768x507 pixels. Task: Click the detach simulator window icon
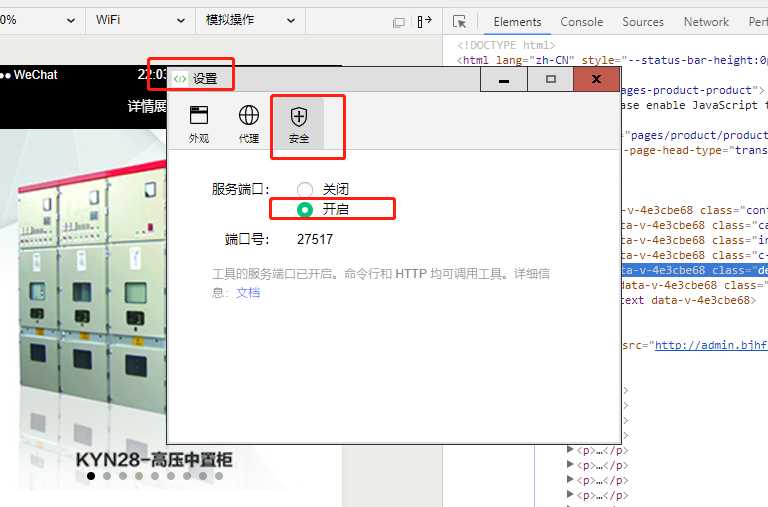[399, 22]
